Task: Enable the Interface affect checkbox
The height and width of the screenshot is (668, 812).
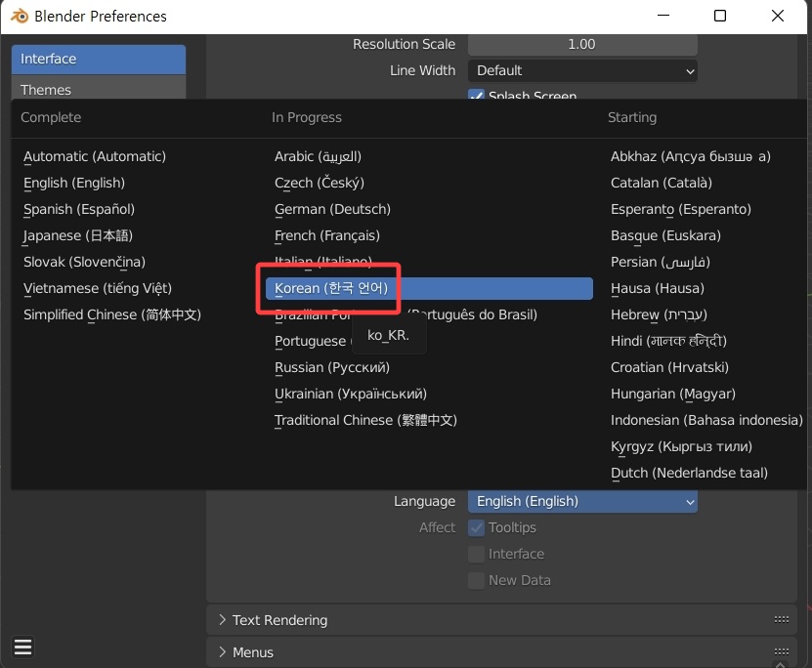Action: pyautogui.click(x=477, y=554)
